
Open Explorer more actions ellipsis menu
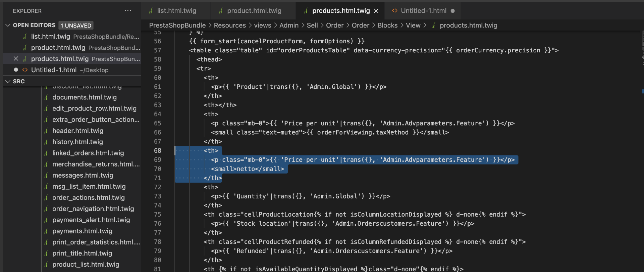pos(128,11)
